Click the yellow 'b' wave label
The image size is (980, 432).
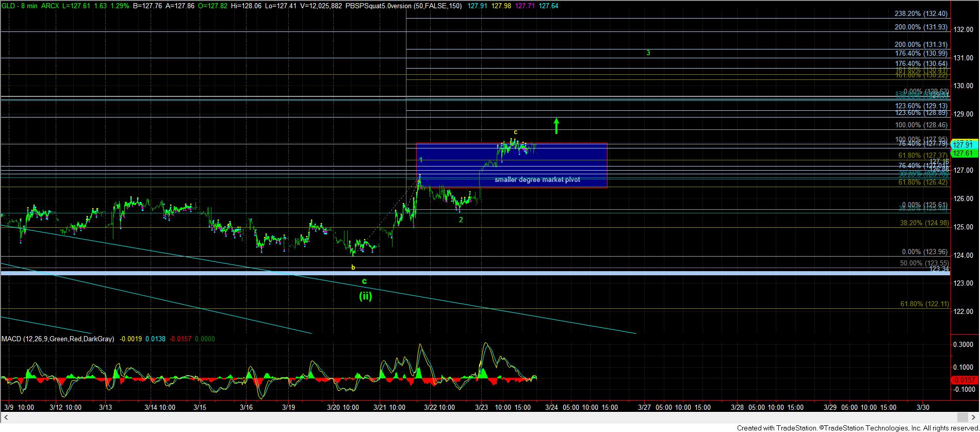coord(353,268)
